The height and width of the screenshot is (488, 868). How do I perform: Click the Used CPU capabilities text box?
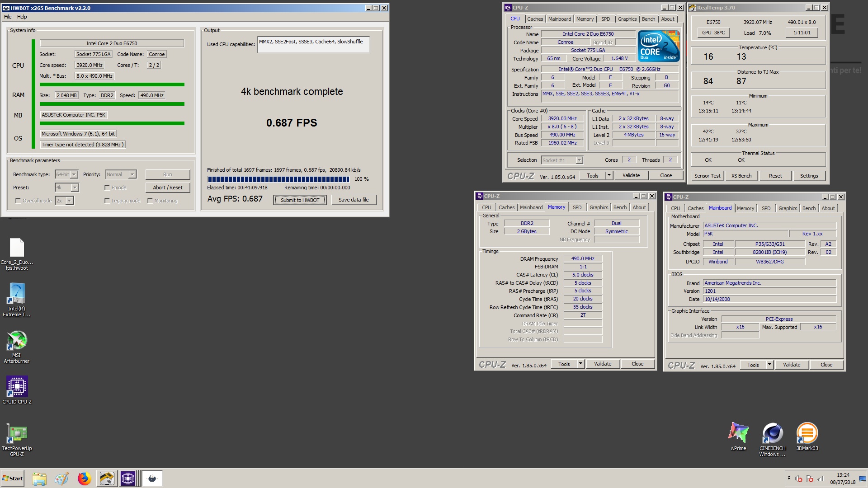tap(314, 44)
